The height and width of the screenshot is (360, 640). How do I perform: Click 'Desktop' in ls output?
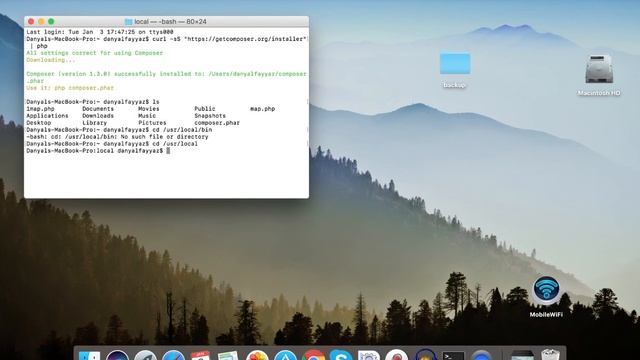point(39,123)
